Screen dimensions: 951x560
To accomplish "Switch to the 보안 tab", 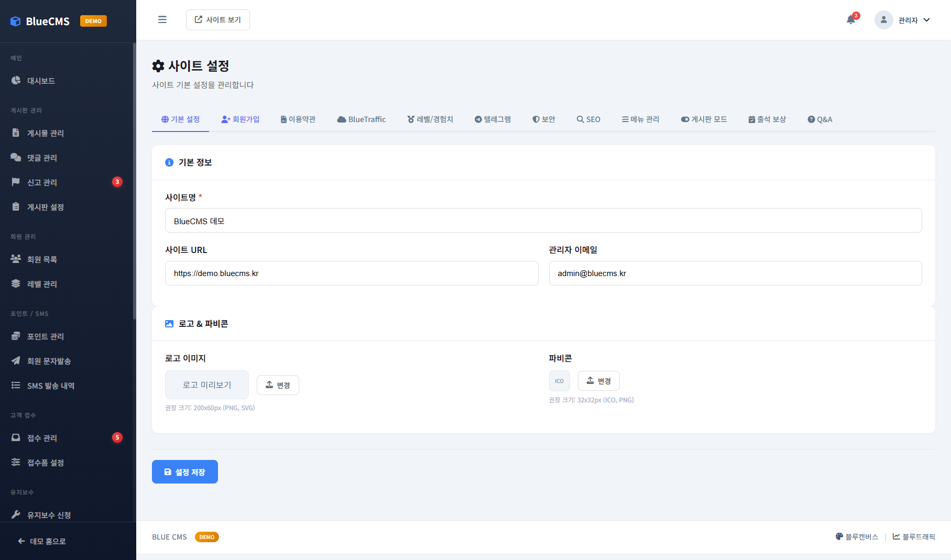I will [544, 119].
